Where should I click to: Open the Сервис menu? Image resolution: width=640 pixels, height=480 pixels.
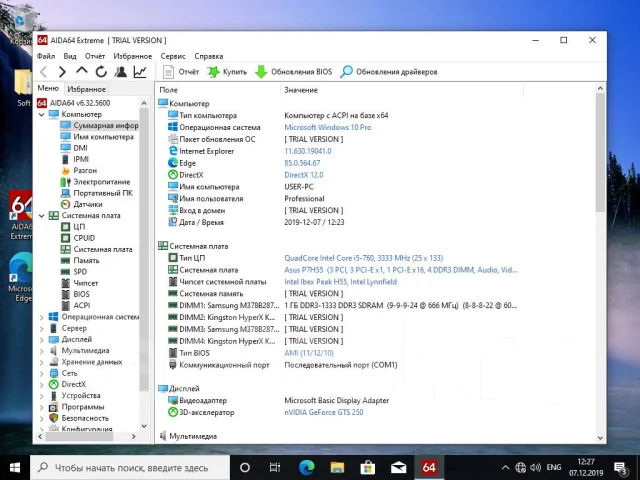(x=173, y=56)
